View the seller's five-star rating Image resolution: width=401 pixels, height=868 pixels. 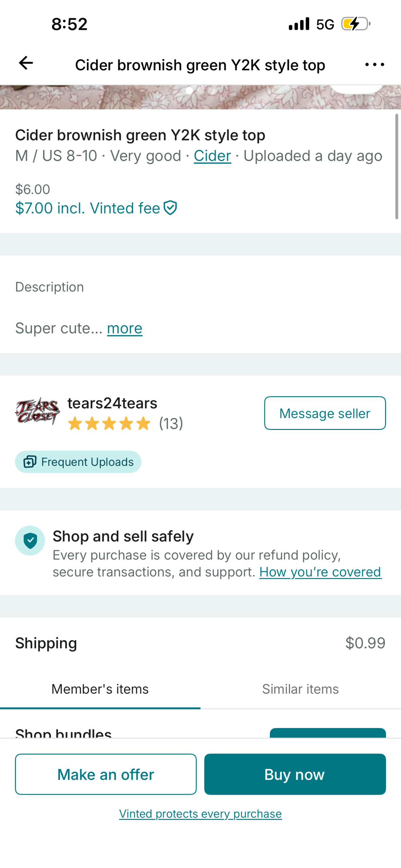[109, 423]
